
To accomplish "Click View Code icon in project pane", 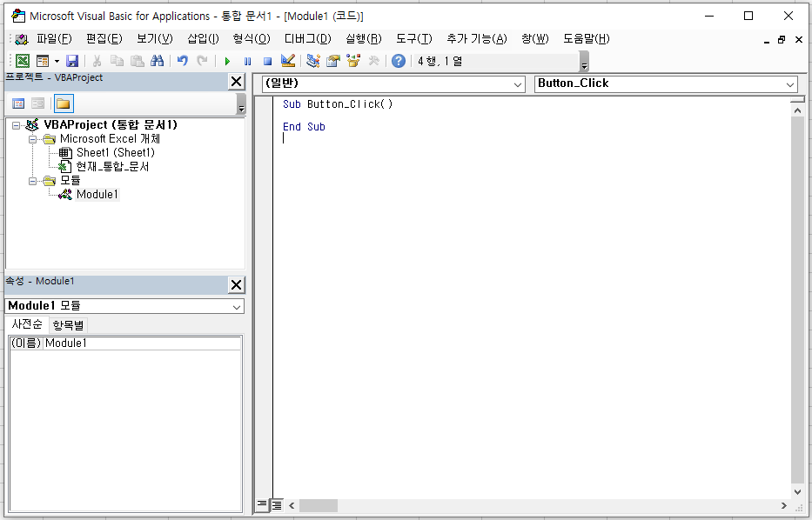I will click(18, 104).
